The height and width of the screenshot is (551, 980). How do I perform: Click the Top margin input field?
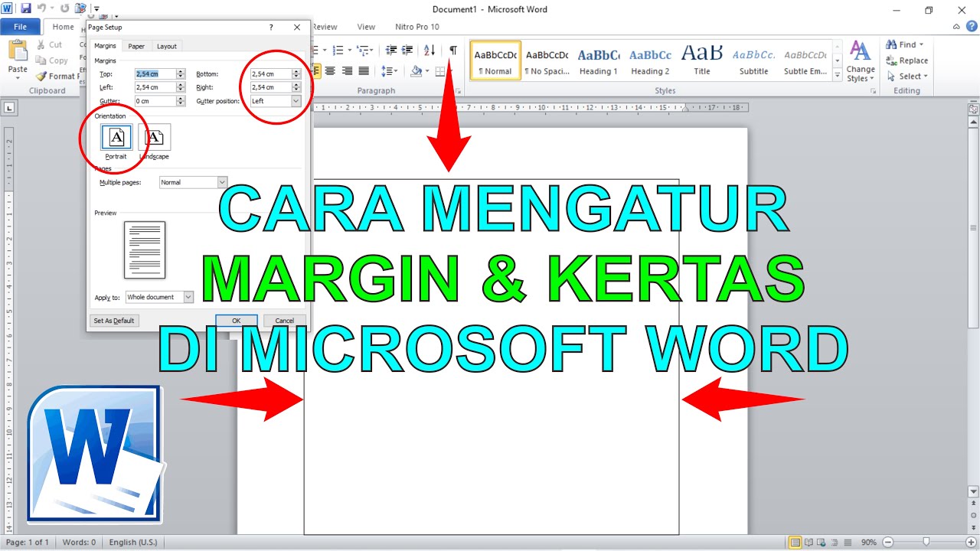(155, 74)
